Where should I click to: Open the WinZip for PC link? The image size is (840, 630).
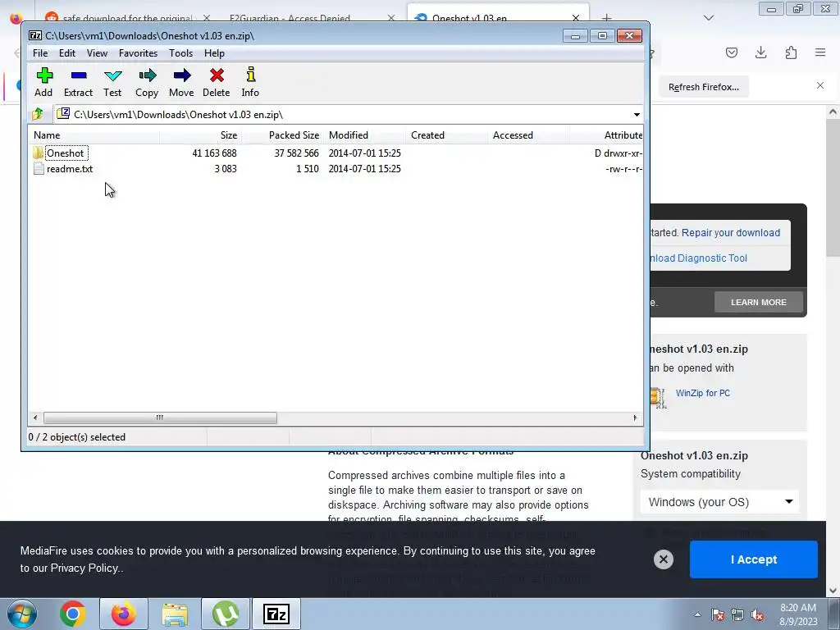click(x=703, y=393)
